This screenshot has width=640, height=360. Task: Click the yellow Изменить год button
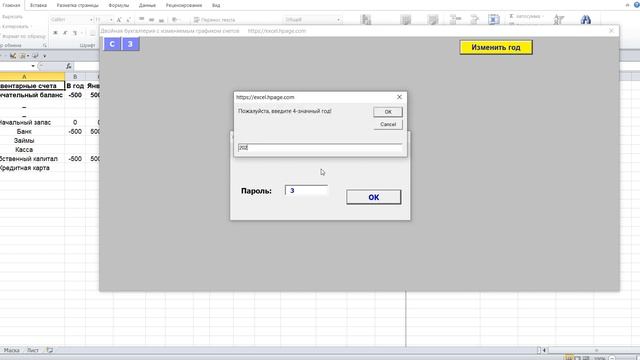click(x=496, y=47)
